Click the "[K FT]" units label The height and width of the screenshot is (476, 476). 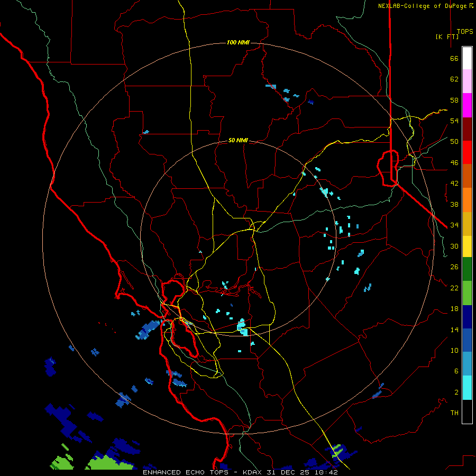click(447, 36)
